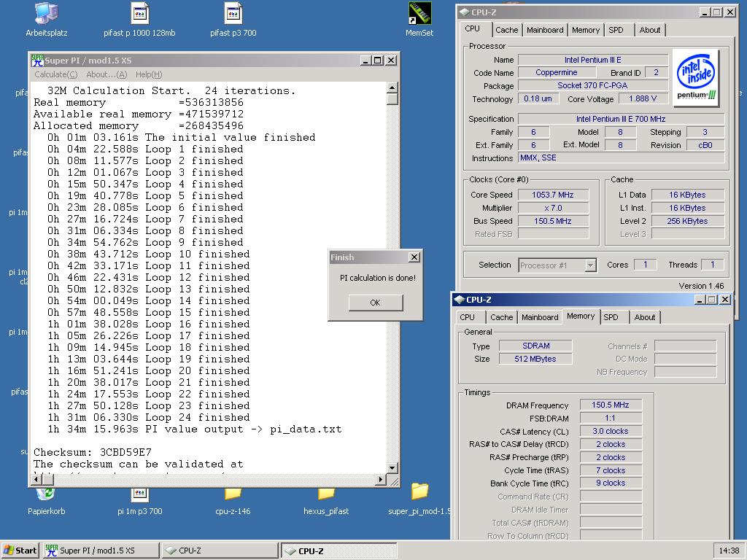Click the taskbar clock showing 14:38
The image size is (747, 560).
coord(729,551)
